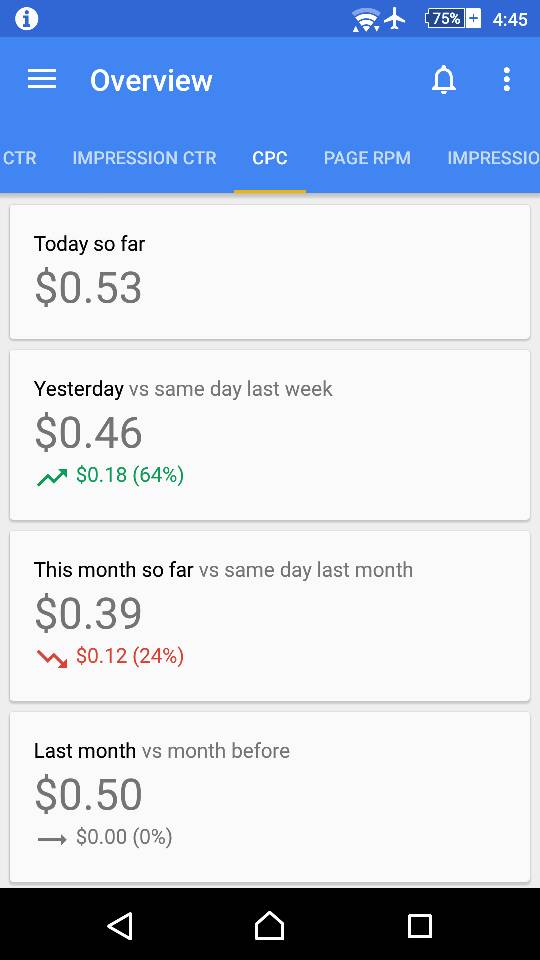
Task: Select the CPC tab
Action: (x=270, y=158)
